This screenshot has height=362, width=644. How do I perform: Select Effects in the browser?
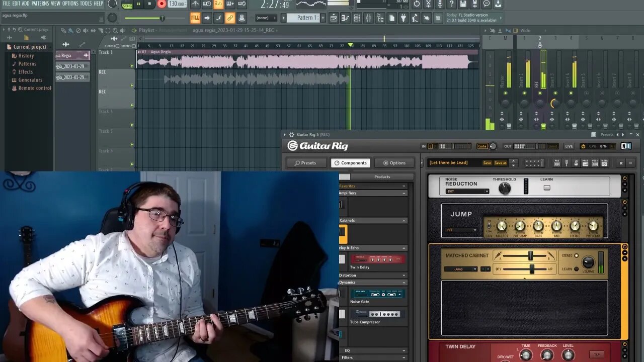click(x=26, y=72)
